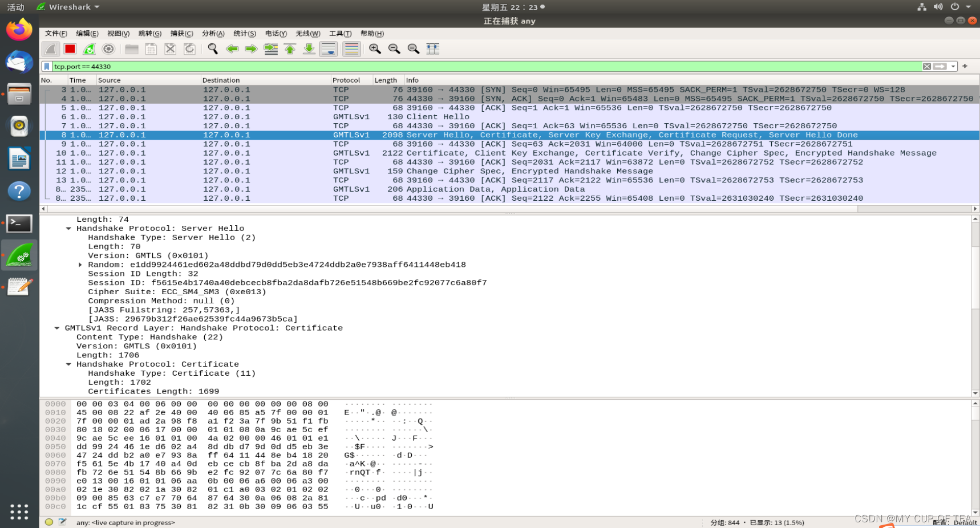980x528 pixels.
Task: Zoom out of the packet text
Action: [394, 49]
